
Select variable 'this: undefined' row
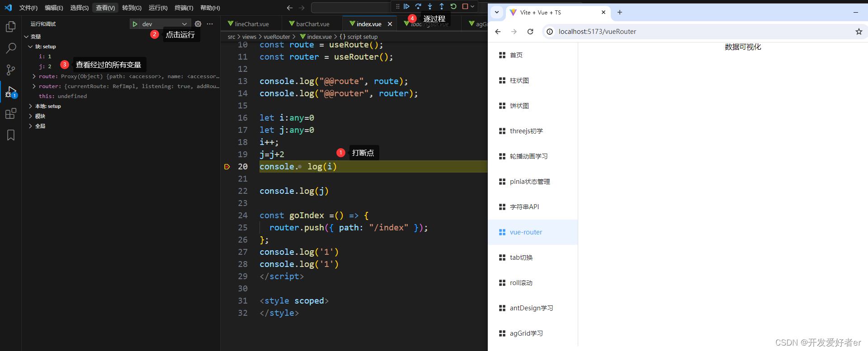pos(122,96)
